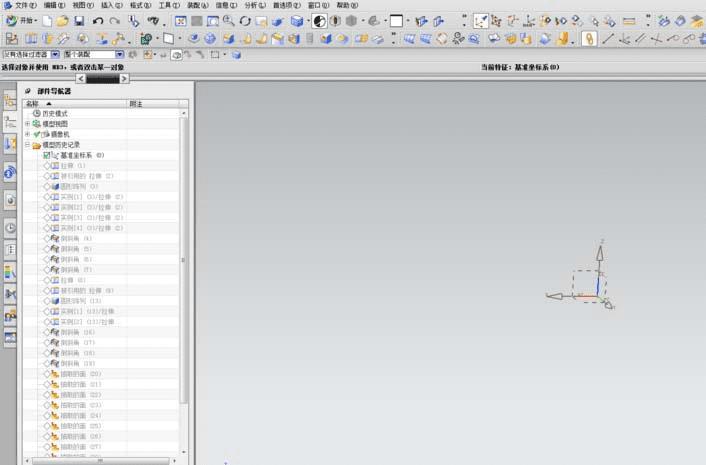Open the selection filter type dropdown
This screenshot has height=465, width=706.
[x=55, y=54]
